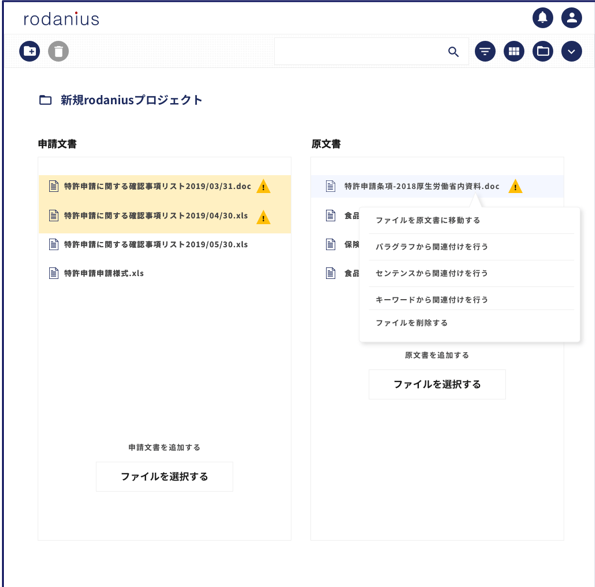
Task: Click the search magnifier icon
Action: point(453,52)
